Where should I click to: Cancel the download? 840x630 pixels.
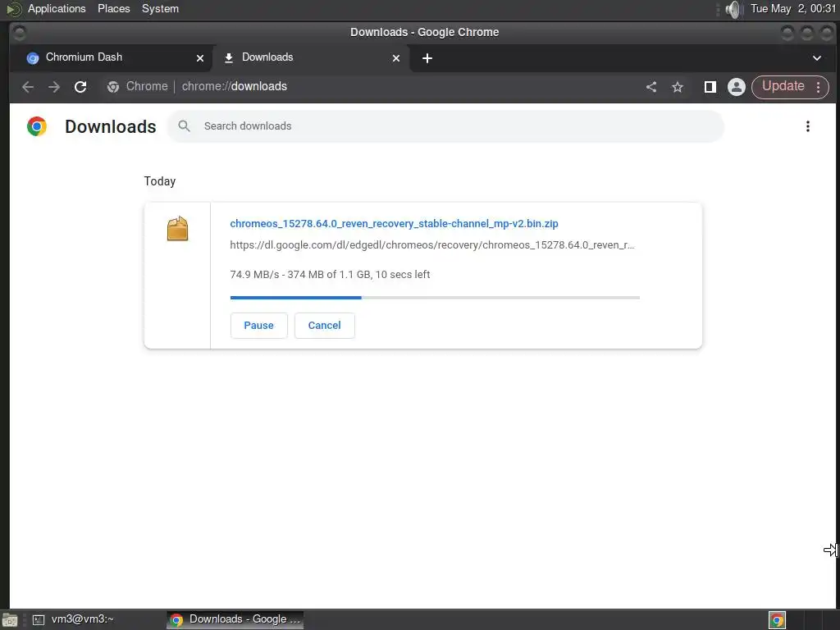tap(325, 325)
